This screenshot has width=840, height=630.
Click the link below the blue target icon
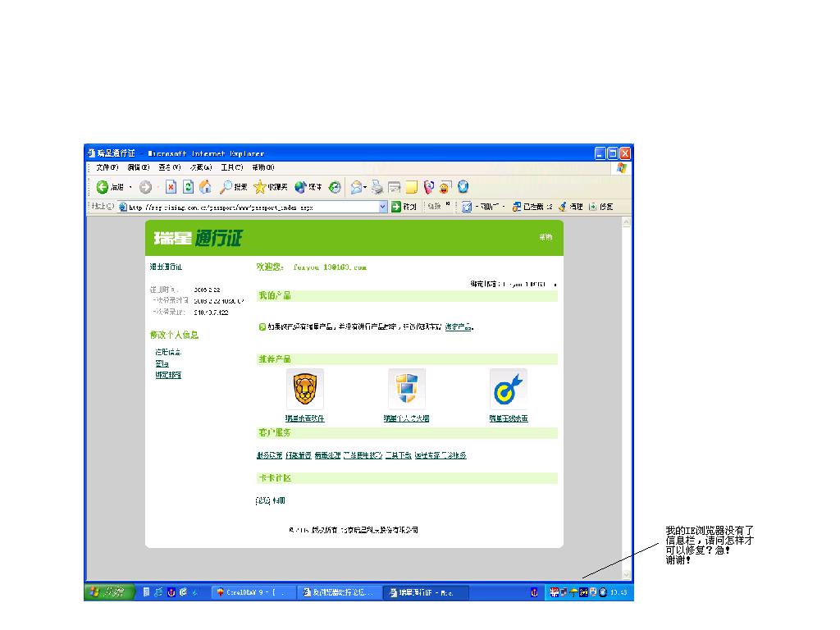(x=509, y=418)
